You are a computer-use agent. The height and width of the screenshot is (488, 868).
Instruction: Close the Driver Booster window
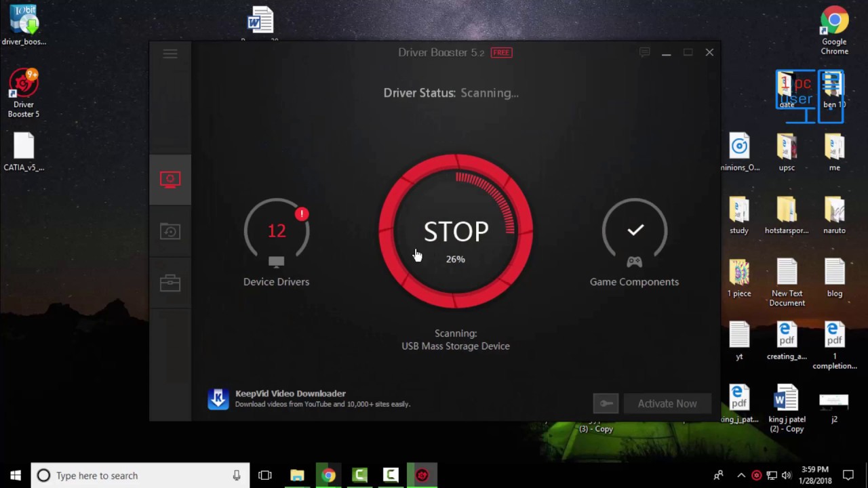pos(709,52)
